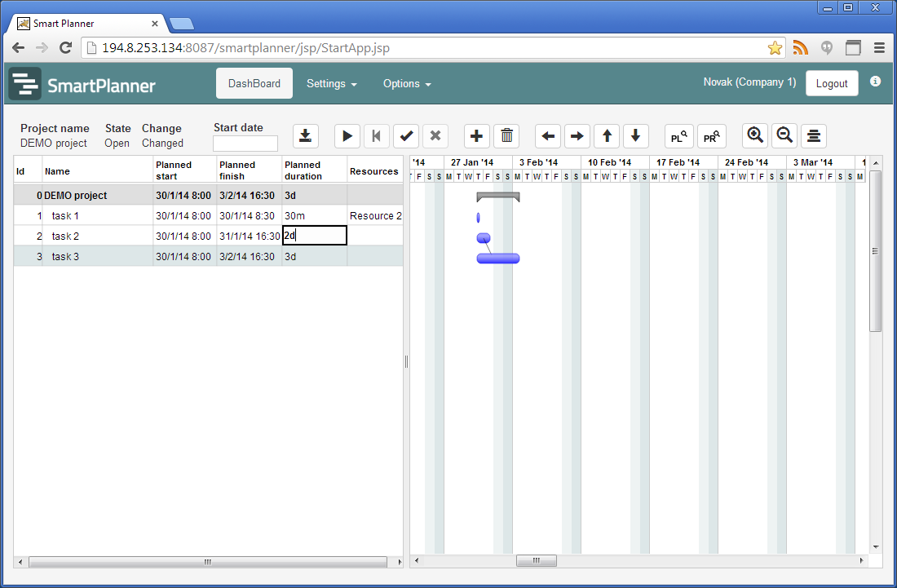Delete task with trash icon
Image resolution: width=897 pixels, height=588 pixels.
506,136
